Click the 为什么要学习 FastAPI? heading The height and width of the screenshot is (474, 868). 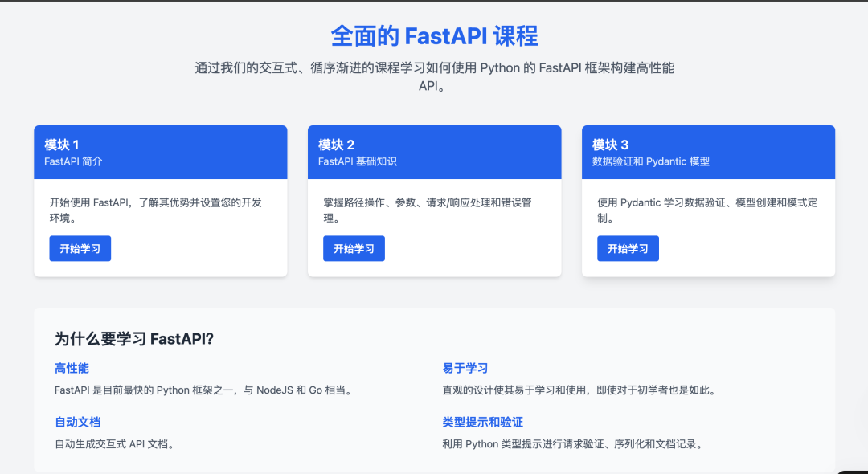click(x=134, y=338)
